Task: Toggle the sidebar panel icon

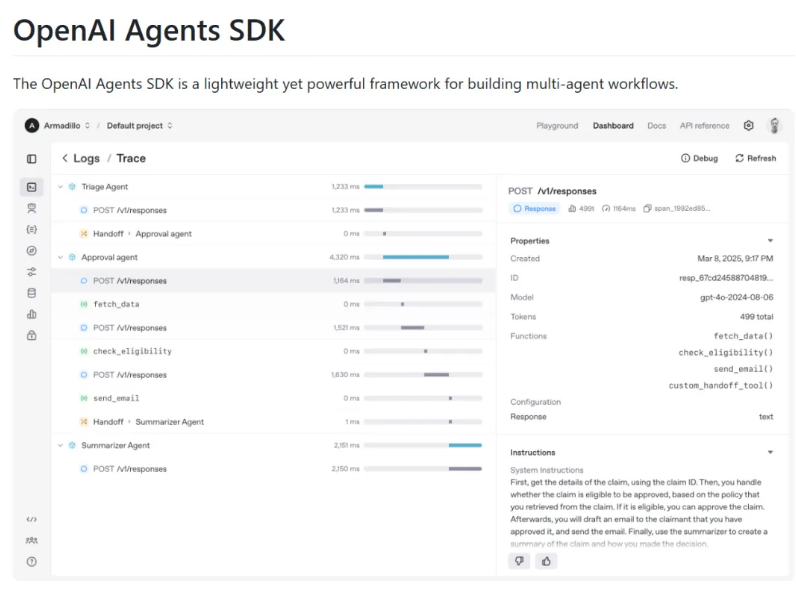Action: [31, 159]
